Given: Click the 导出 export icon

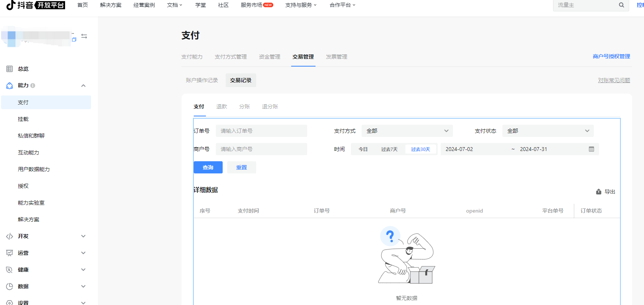Looking at the screenshot, I should coord(599,192).
